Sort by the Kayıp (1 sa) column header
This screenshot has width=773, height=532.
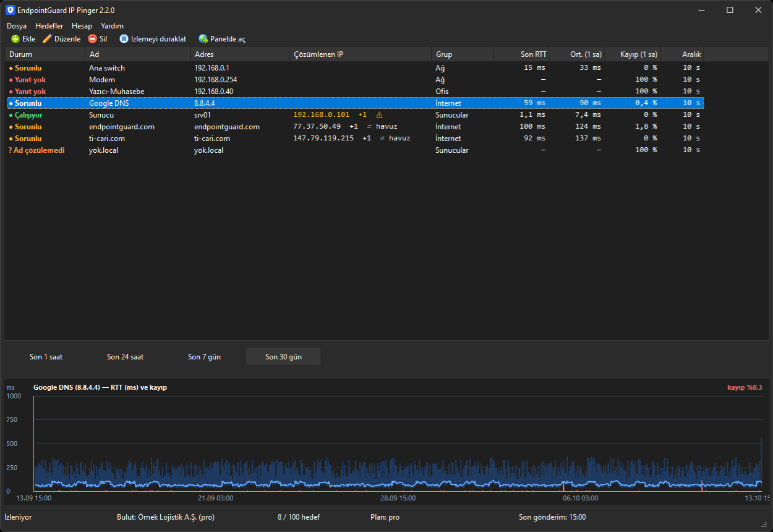tap(633, 54)
